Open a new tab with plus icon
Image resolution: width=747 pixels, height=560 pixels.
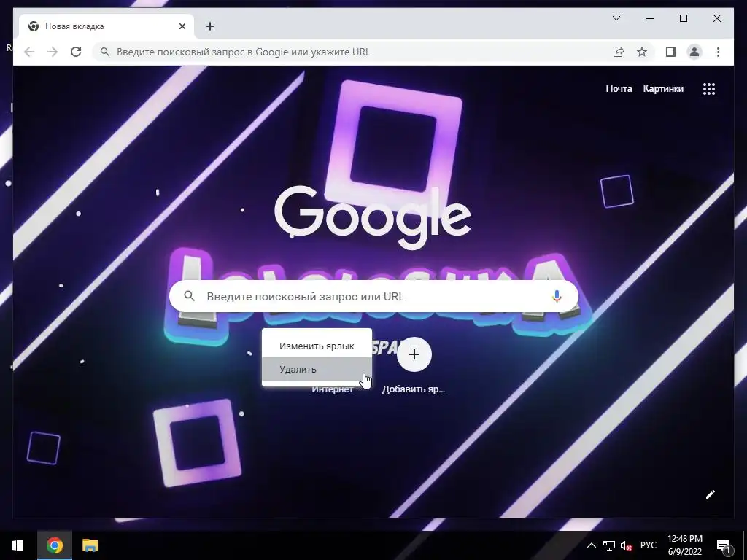click(210, 26)
